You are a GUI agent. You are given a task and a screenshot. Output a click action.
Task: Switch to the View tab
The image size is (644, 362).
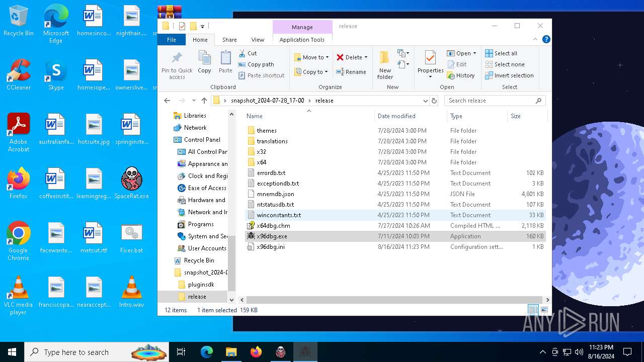[x=258, y=40]
